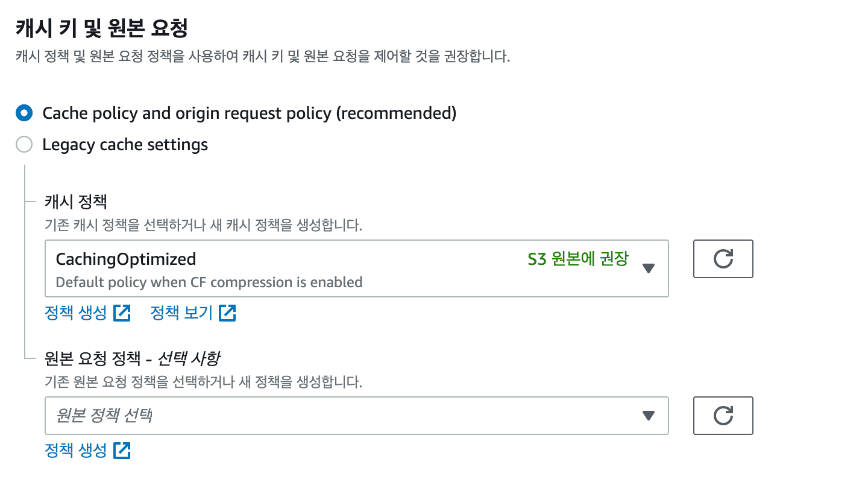Screen dimensions: 868x479
Task: Click the 캐시 정책 field label
Action: click(x=76, y=201)
